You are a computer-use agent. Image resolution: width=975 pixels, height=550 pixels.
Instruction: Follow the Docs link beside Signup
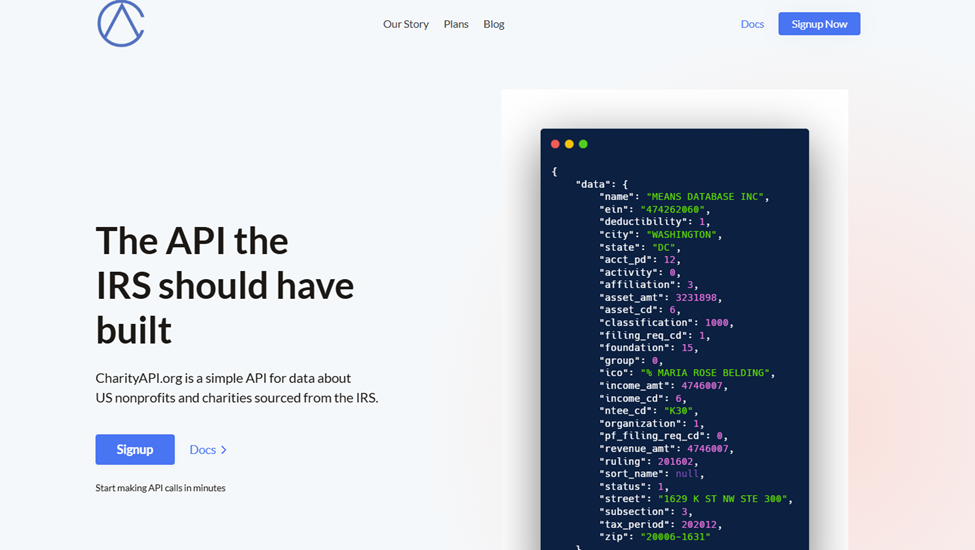208,449
